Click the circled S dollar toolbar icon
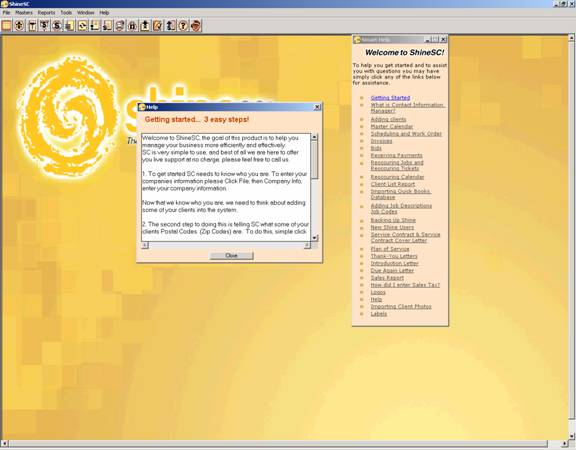Image resolution: width=576 pixels, height=450 pixels. click(57, 26)
